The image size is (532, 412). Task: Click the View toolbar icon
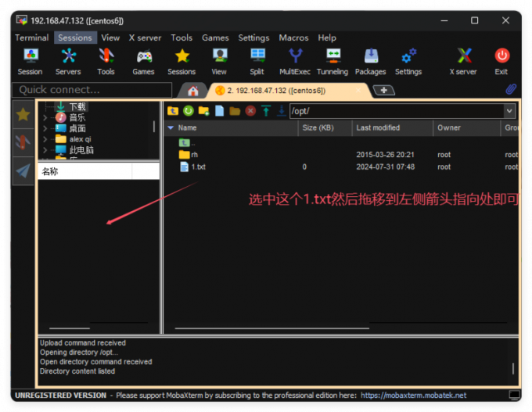tap(219, 62)
